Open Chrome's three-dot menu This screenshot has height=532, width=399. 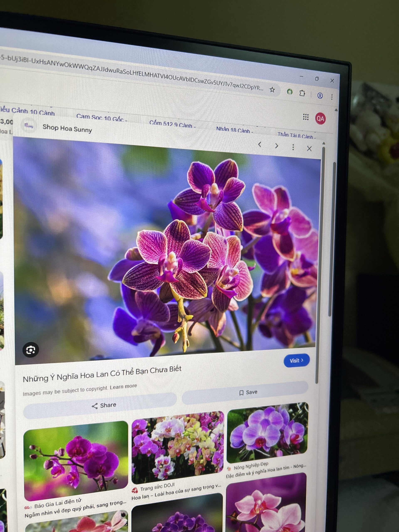click(x=332, y=97)
